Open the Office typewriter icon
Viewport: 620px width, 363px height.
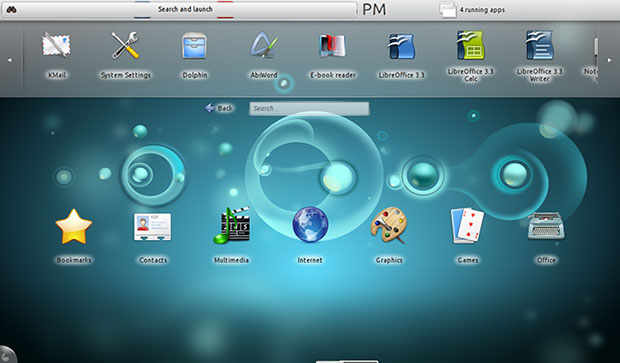click(x=546, y=226)
